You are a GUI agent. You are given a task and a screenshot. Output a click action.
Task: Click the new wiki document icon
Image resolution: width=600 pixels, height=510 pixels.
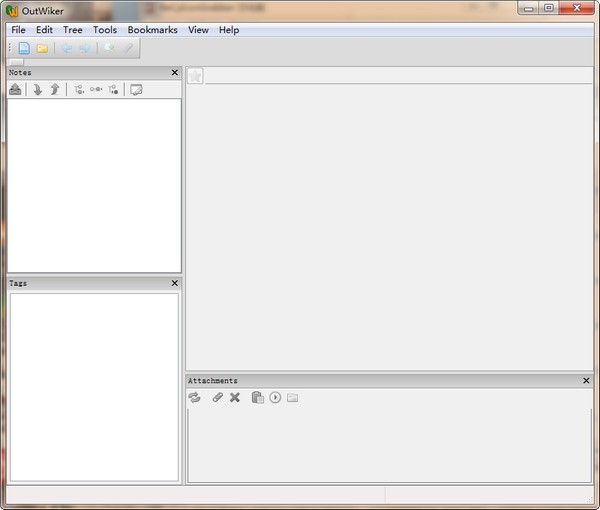pyautogui.click(x=24, y=48)
